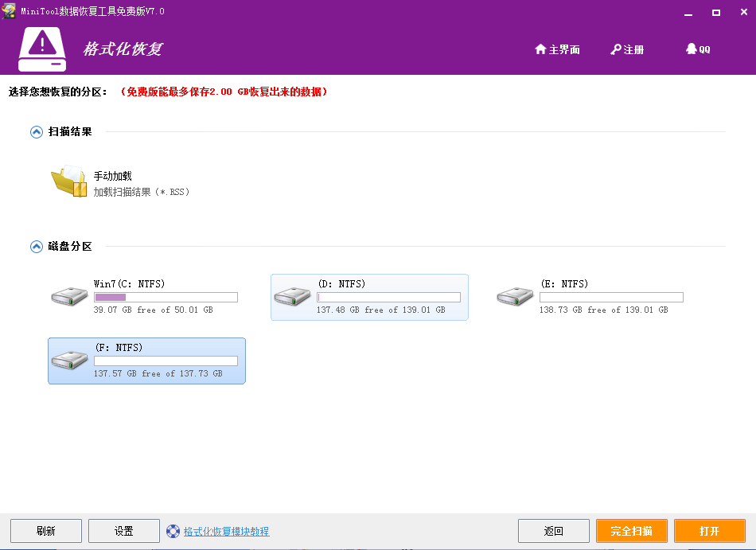
Task: Start 完全扫描 full scan
Action: click(x=632, y=531)
